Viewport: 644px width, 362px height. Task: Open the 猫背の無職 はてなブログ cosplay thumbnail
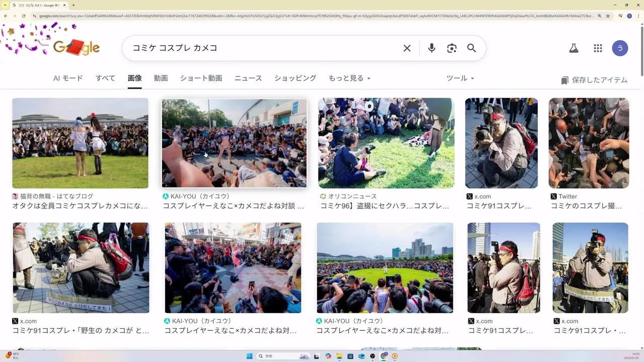tap(80, 143)
